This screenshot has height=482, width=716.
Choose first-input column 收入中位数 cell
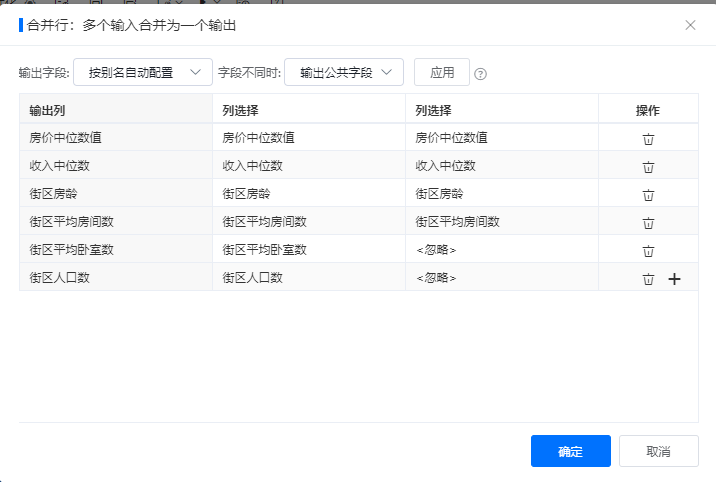(309, 165)
